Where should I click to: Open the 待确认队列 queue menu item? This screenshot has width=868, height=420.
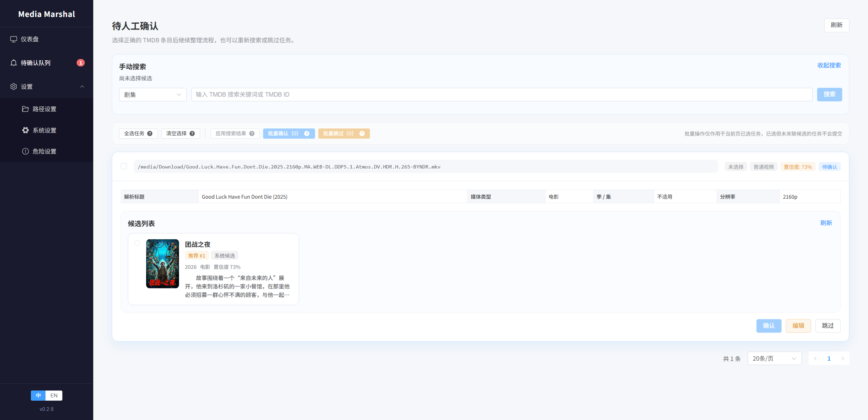[x=46, y=63]
